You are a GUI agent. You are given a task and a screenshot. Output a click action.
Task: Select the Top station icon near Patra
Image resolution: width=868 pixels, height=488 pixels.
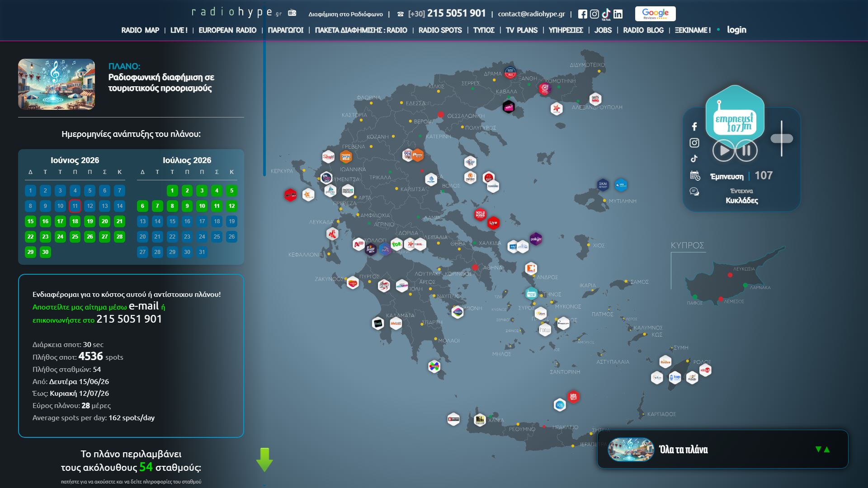point(396,244)
